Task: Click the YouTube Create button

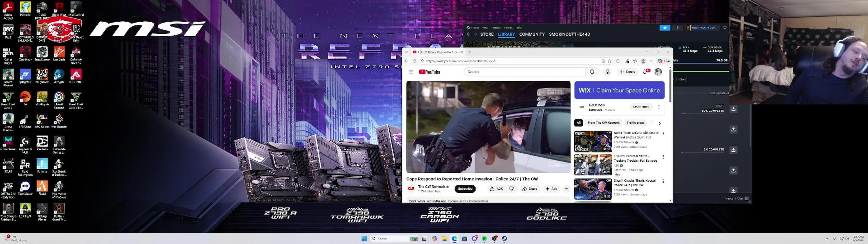Action: (x=627, y=72)
